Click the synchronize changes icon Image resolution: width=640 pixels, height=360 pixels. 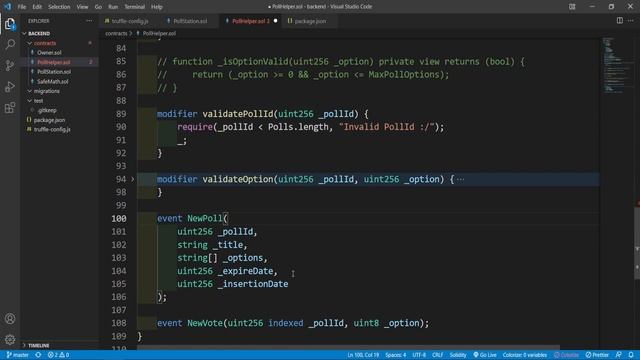pyautogui.click(x=38, y=355)
